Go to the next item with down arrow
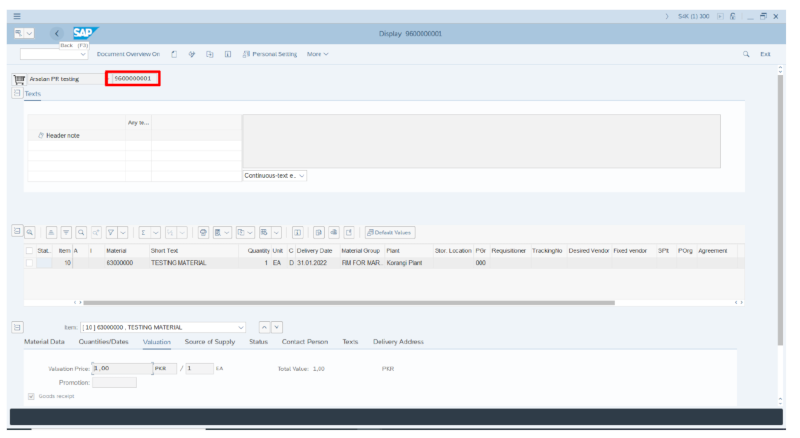Screen dimensions: 800x438 click(277, 327)
